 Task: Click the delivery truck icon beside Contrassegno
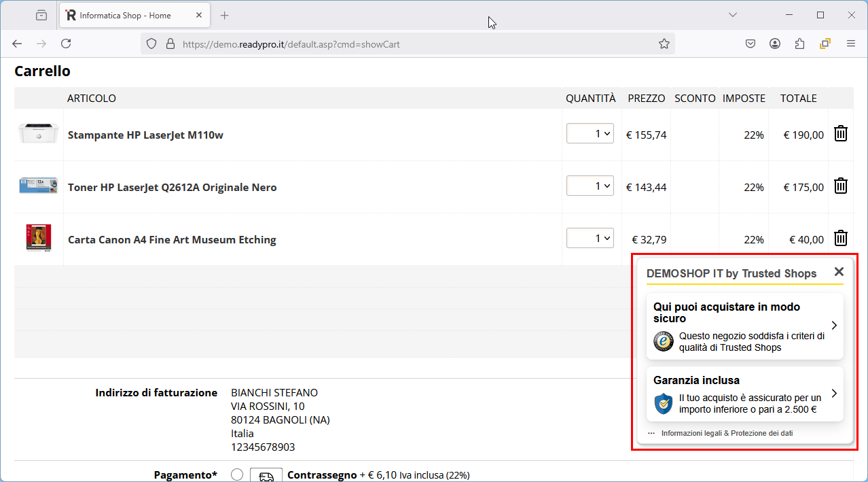tap(266, 475)
